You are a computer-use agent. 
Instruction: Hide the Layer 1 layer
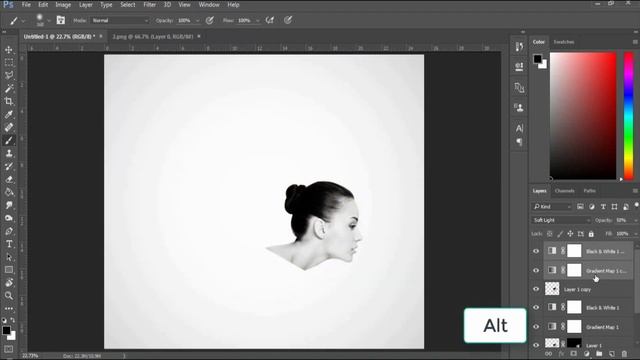pos(536,345)
